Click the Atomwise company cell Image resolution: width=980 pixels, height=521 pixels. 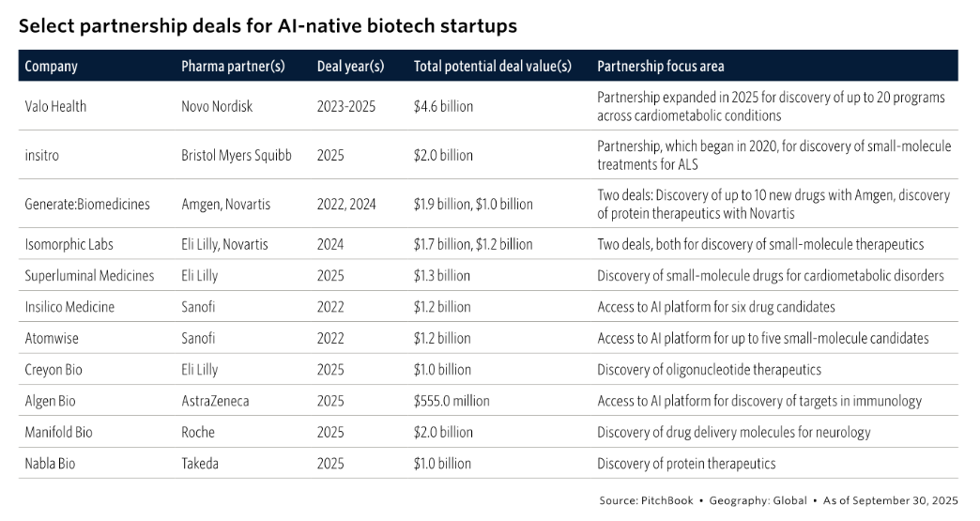52,338
